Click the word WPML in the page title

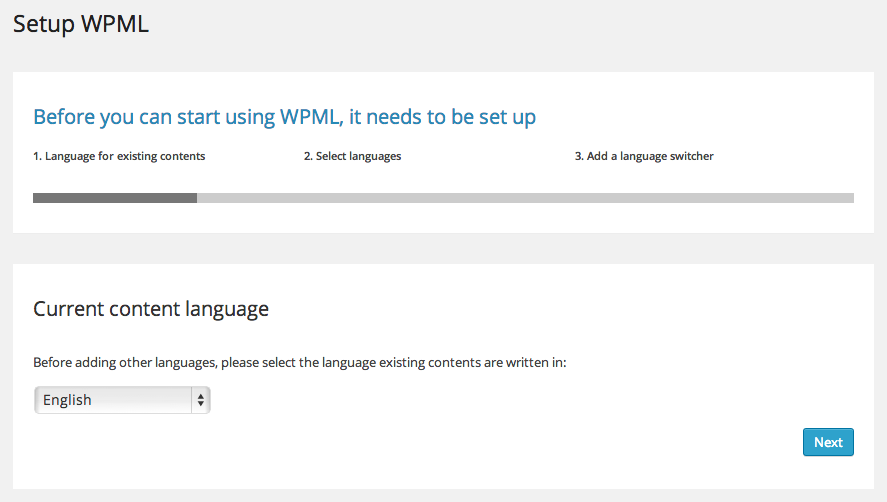[115, 25]
